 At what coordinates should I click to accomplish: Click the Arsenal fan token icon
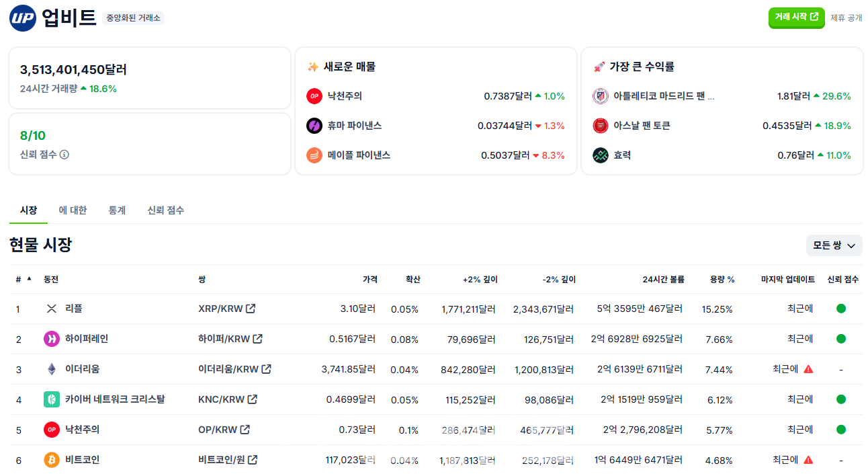coord(600,125)
